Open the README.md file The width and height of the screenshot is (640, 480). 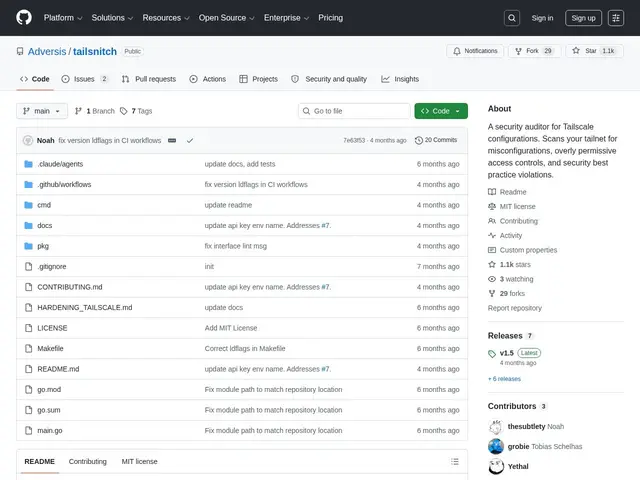pyautogui.click(x=58, y=369)
